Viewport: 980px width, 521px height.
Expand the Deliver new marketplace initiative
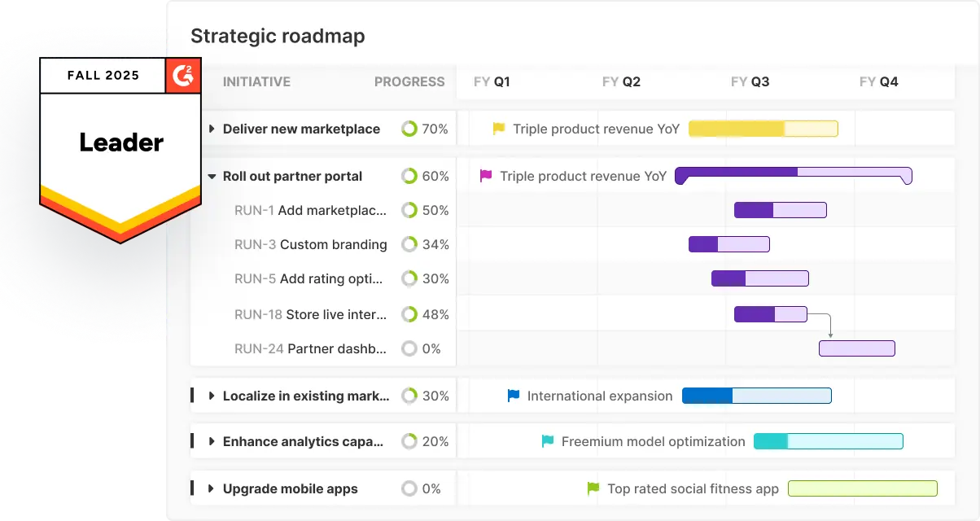pos(211,129)
